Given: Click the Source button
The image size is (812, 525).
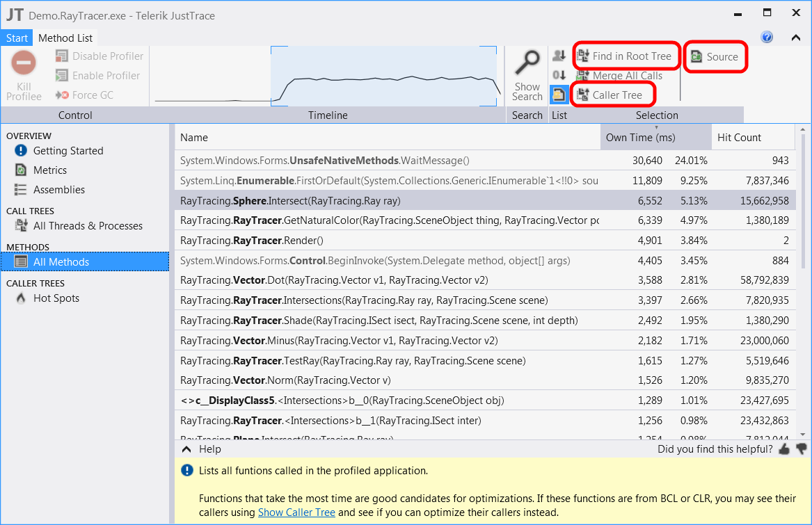Looking at the screenshot, I should 715,56.
